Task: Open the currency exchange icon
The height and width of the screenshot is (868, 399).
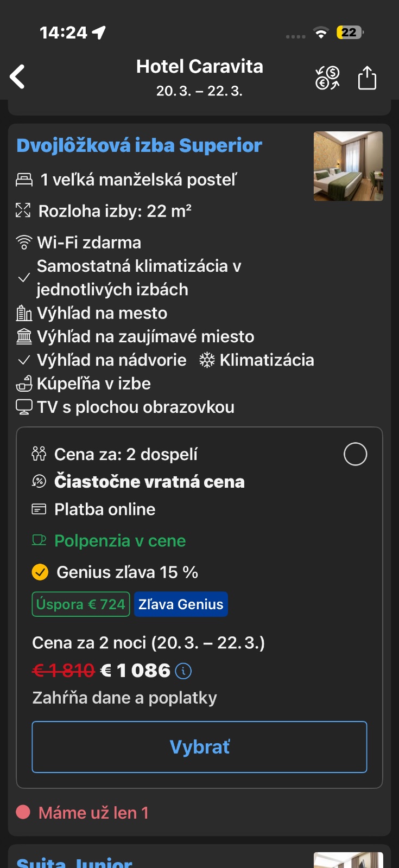Action: (x=327, y=78)
